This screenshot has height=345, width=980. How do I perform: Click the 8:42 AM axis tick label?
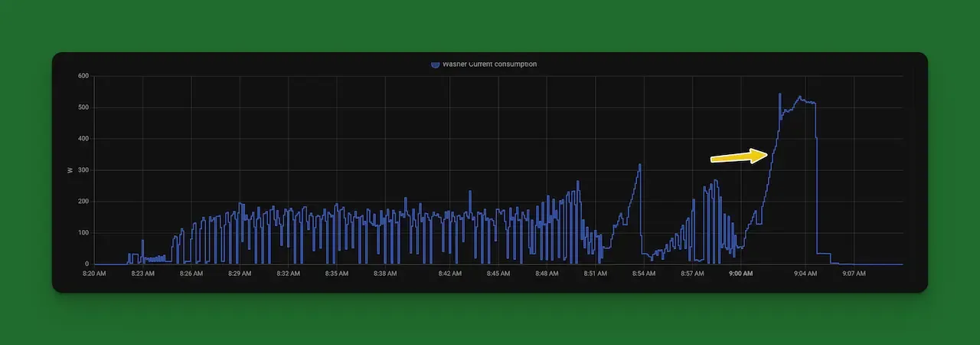[x=449, y=273]
